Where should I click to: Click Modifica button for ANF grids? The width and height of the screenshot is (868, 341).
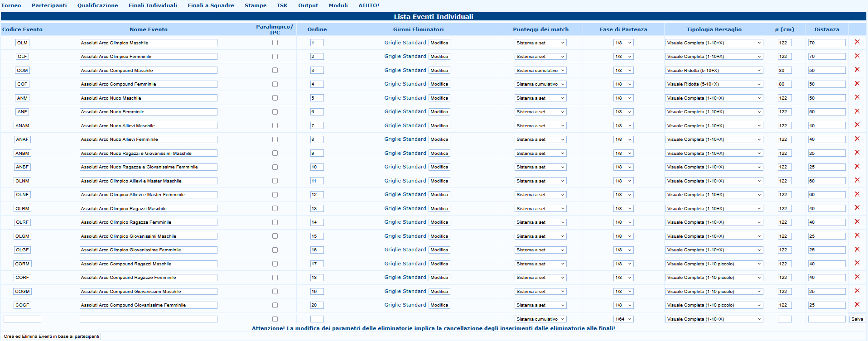[x=439, y=112]
